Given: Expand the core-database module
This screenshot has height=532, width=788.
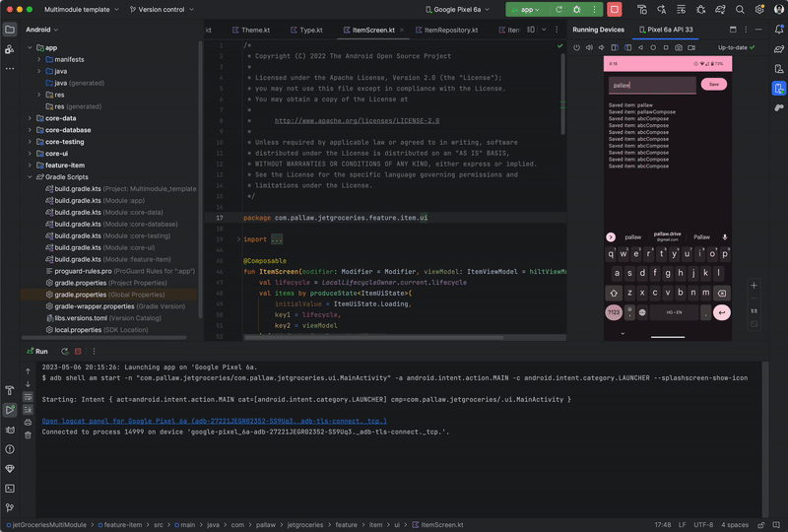Looking at the screenshot, I should (x=30, y=130).
